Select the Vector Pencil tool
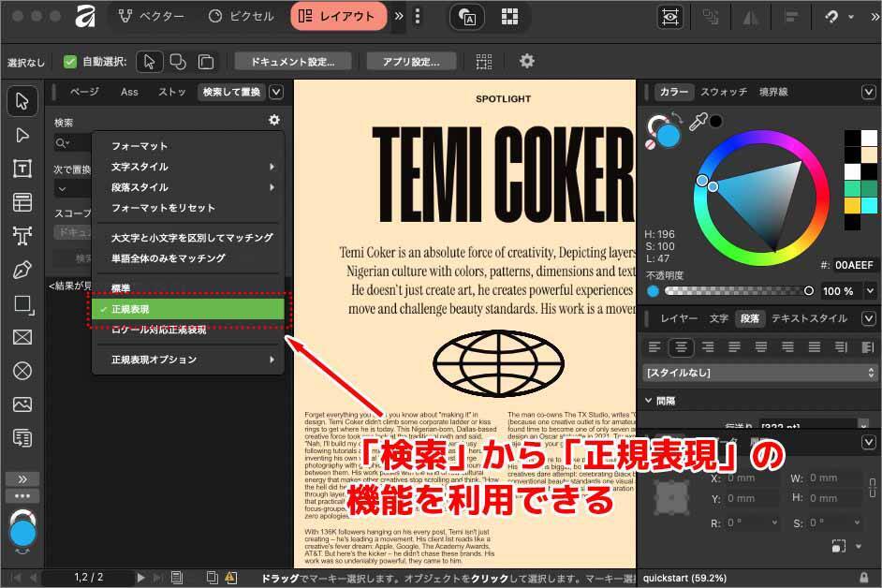 (x=22, y=270)
